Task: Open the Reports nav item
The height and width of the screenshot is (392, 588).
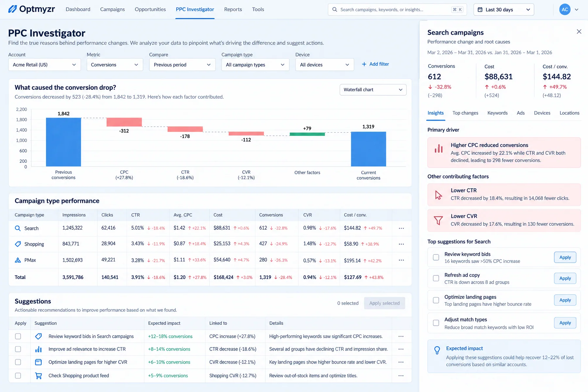Action: click(233, 9)
